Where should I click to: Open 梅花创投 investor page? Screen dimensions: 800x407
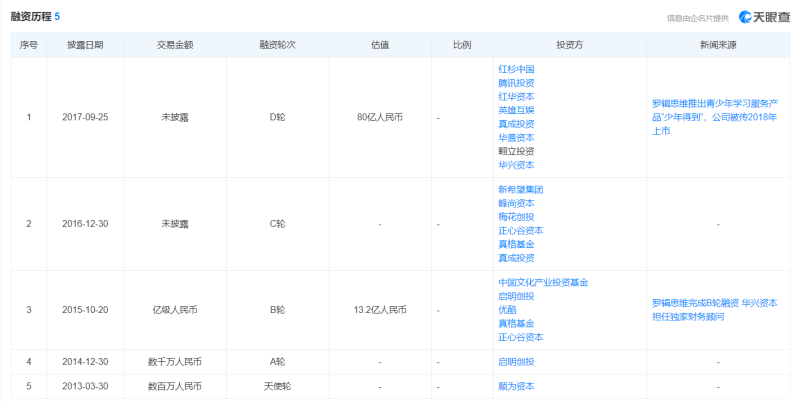516,217
